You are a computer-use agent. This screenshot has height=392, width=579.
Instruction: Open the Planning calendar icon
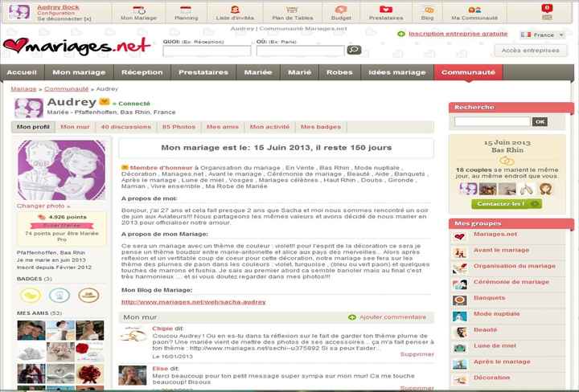(x=186, y=10)
